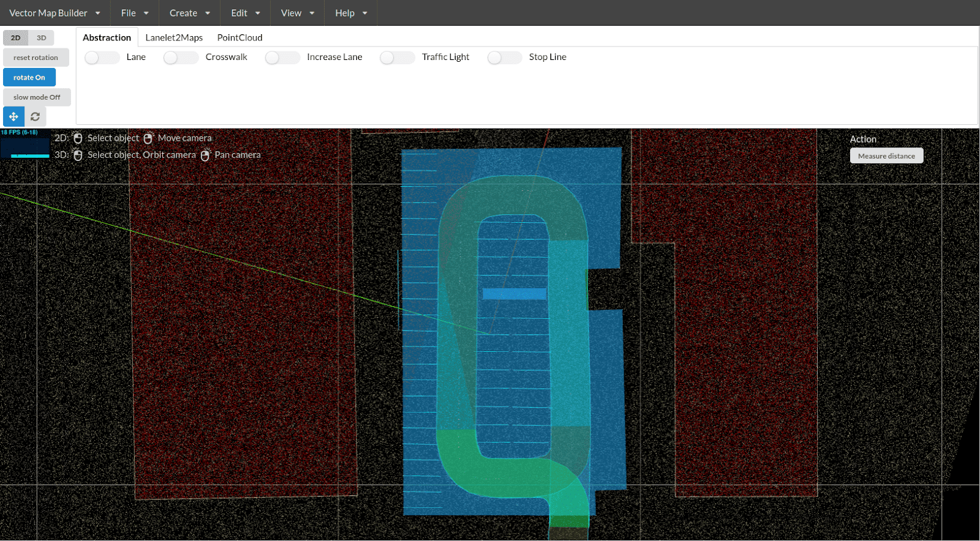The width and height of the screenshot is (980, 541).
Task: Enable the Stop Line toggle
Action: click(505, 58)
